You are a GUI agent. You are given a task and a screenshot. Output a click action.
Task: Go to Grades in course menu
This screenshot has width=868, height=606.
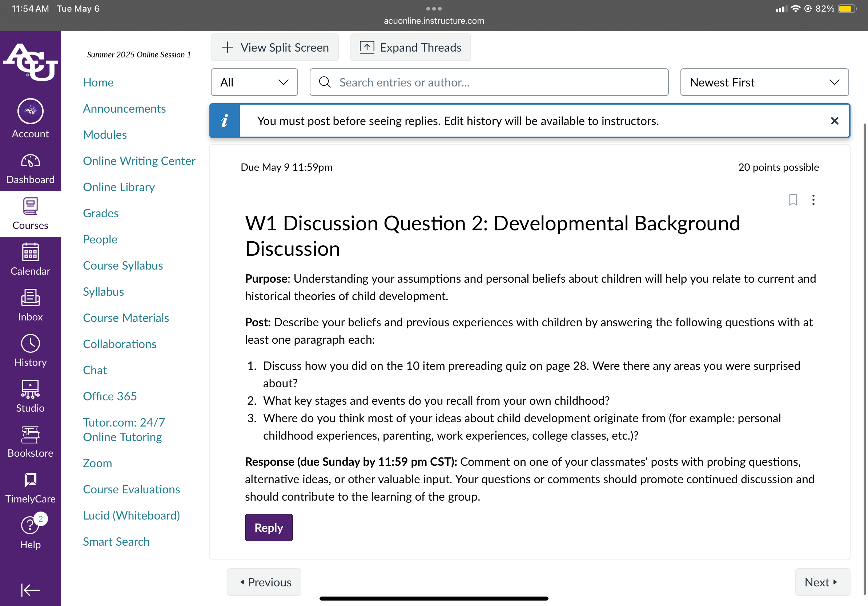click(101, 213)
